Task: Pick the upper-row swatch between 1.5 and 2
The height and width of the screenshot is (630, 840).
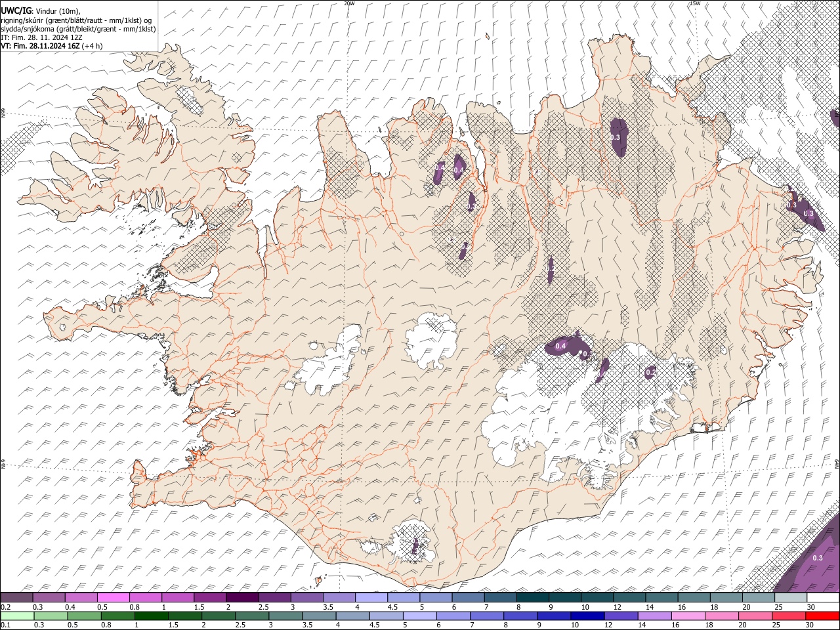Action: [x=210, y=597]
